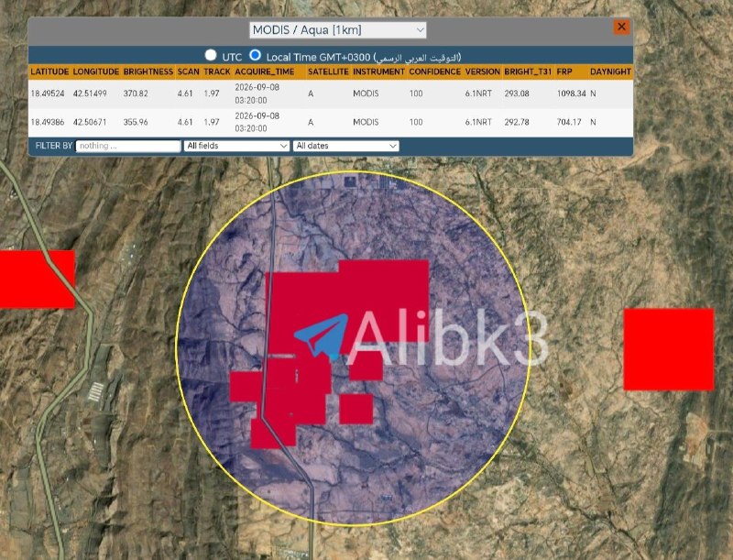Select the UTC time radio button
Image resolution: width=733 pixels, height=560 pixels.
click(x=211, y=55)
